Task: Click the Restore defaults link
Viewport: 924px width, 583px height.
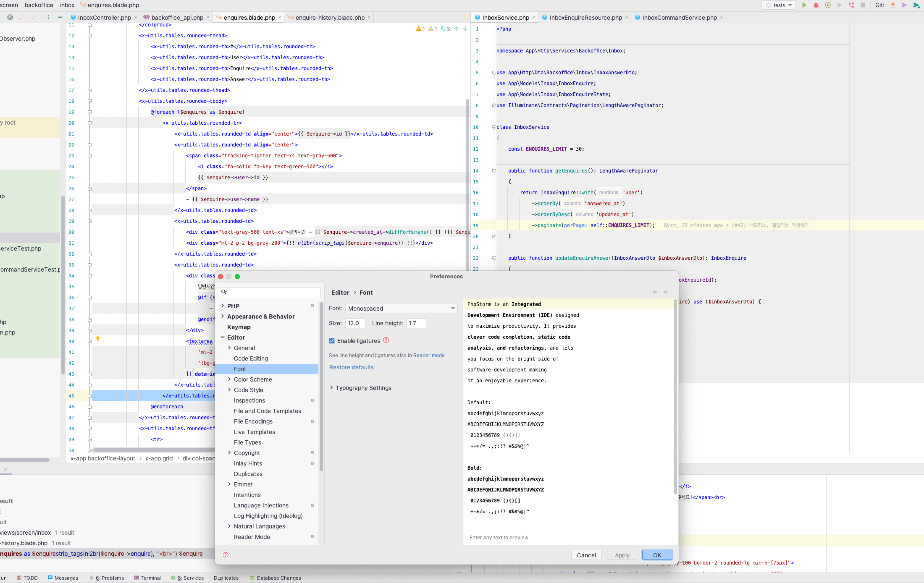Action: (x=351, y=367)
